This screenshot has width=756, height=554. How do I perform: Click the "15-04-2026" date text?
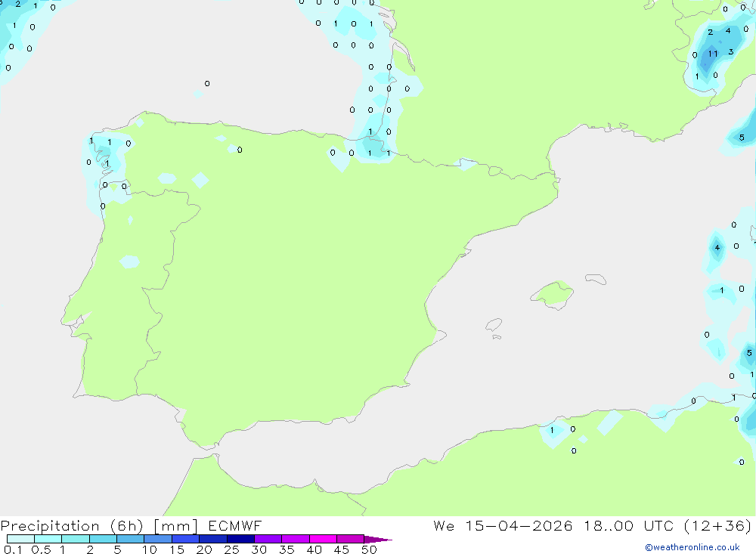[519, 525]
